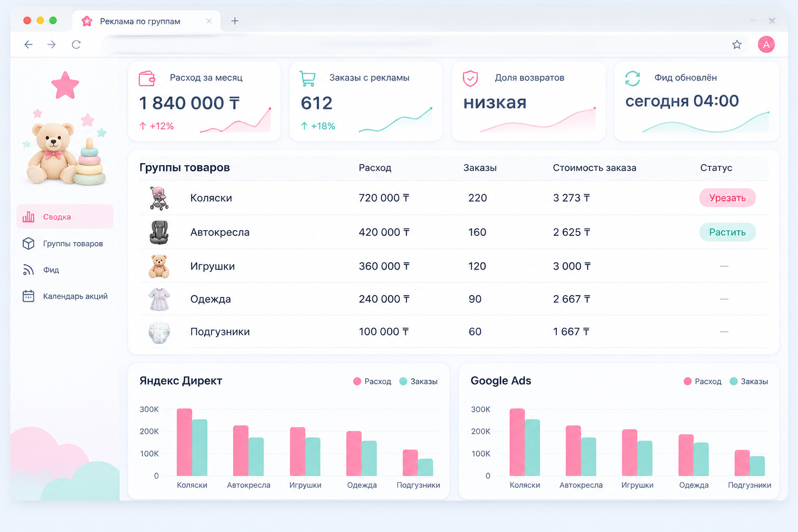798x532 pixels.
Task: Click the car seat thumbnail in Автокресла row
Action: (x=159, y=232)
